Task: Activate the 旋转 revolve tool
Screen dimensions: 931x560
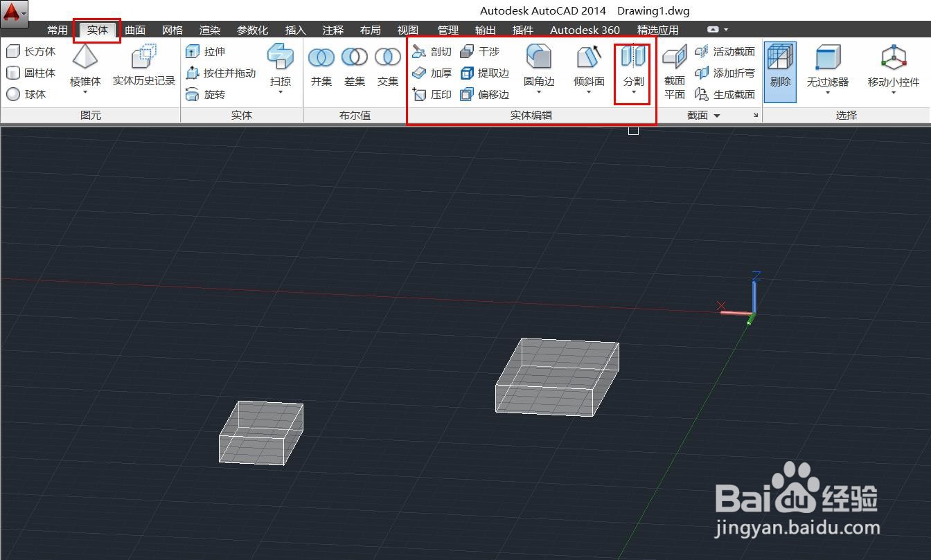Action: [x=206, y=95]
